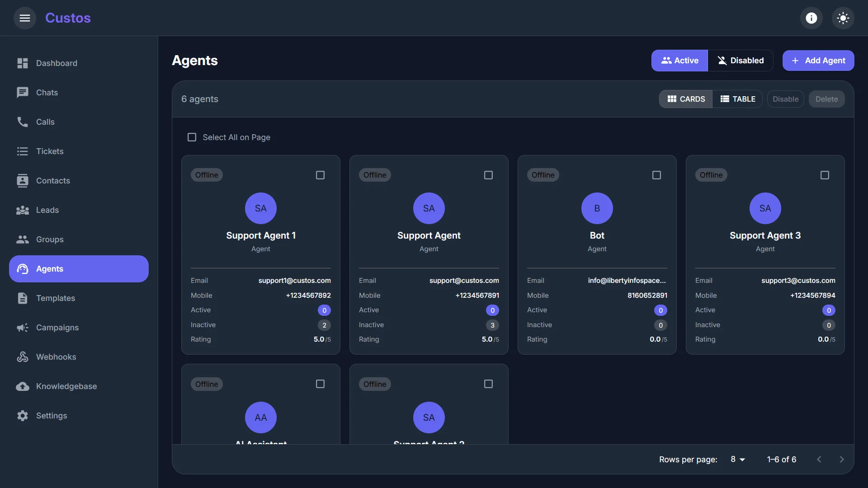Switch to TABLE view
The width and height of the screenshot is (868, 488).
tap(737, 99)
